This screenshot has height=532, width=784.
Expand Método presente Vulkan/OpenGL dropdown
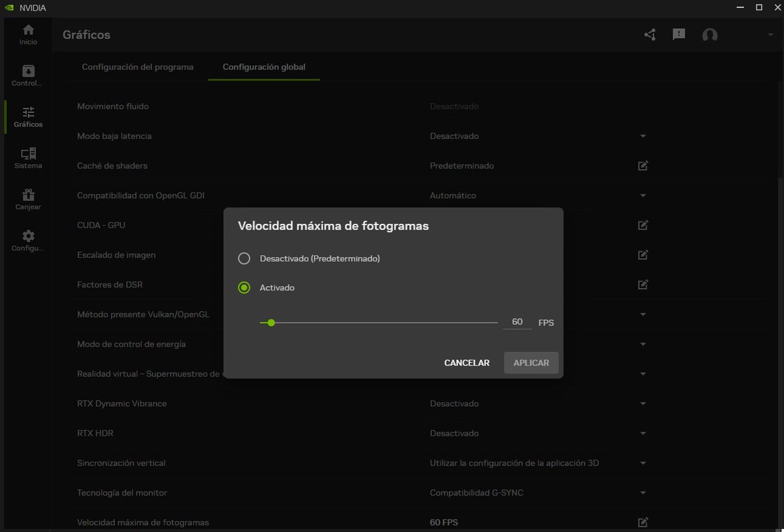[x=643, y=315]
